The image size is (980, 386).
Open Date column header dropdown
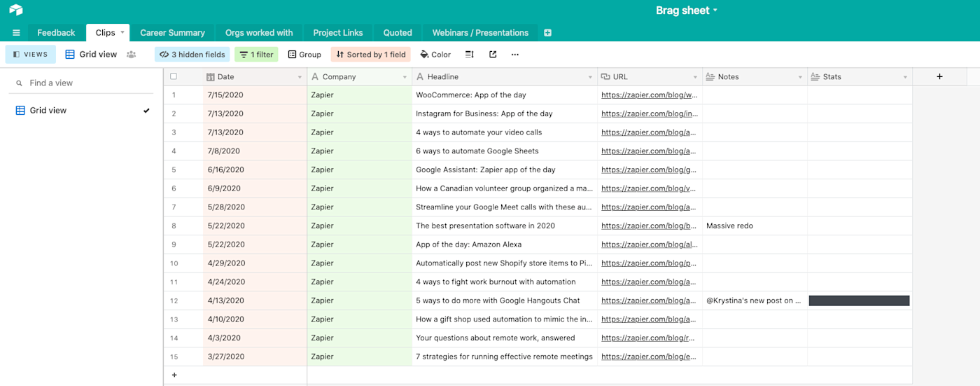pos(300,77)
